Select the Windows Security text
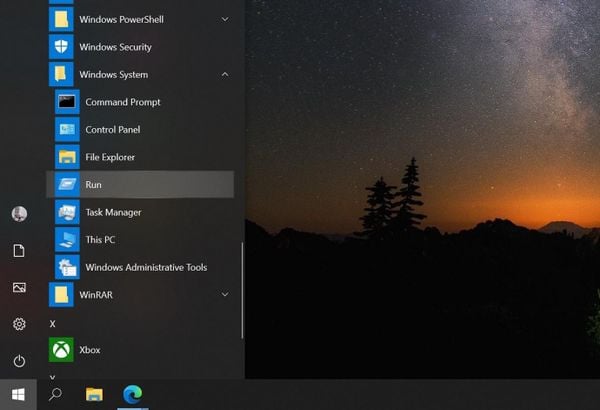 116,47
